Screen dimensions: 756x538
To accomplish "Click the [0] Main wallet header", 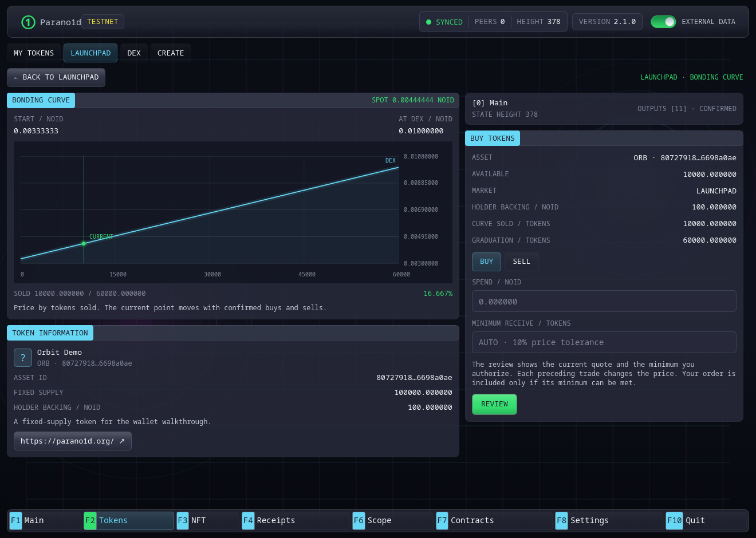I will pyautogui.click(x=490, y=103).
